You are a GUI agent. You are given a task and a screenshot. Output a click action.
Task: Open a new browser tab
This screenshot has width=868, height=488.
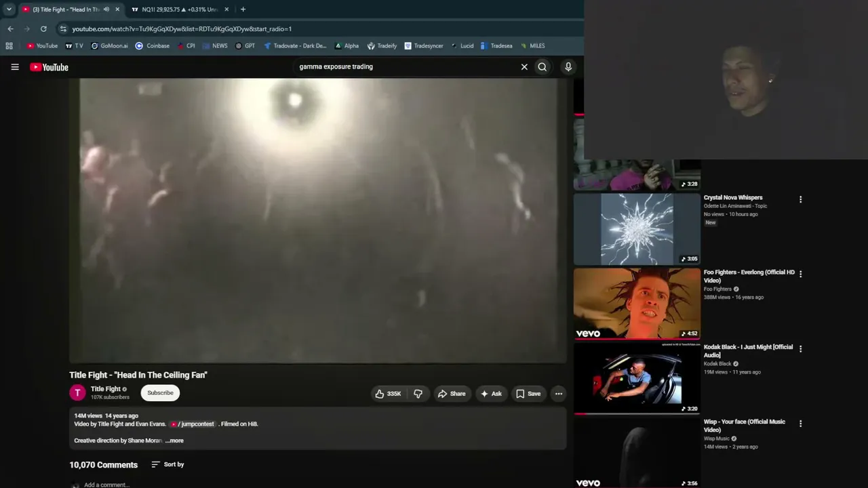coord(243,9)
